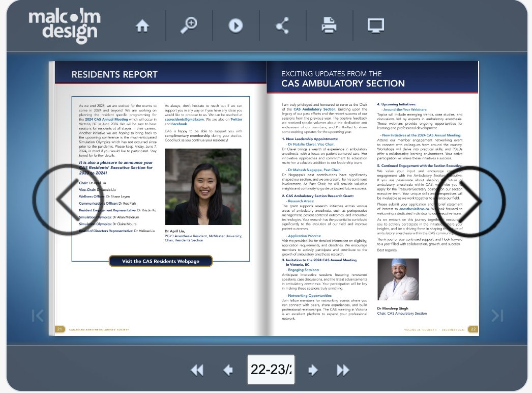Activate the zoom magnifier tool

pos(189,25)
